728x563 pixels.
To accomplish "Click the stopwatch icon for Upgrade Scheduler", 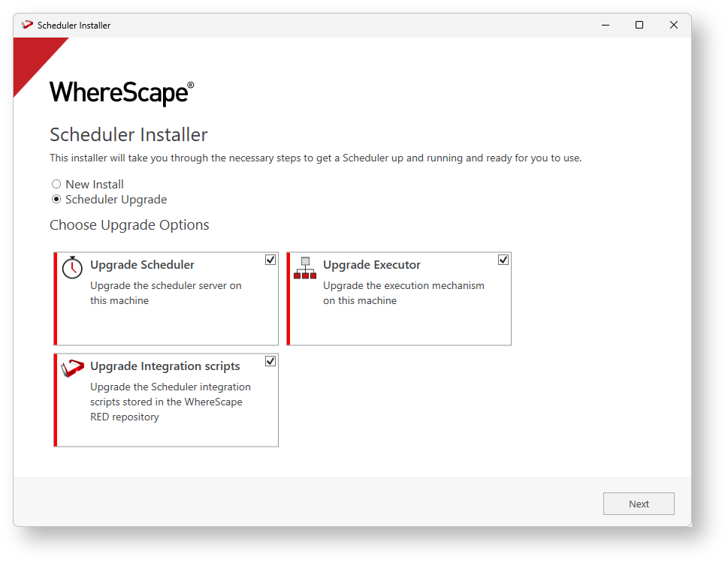I will point(72,267).
